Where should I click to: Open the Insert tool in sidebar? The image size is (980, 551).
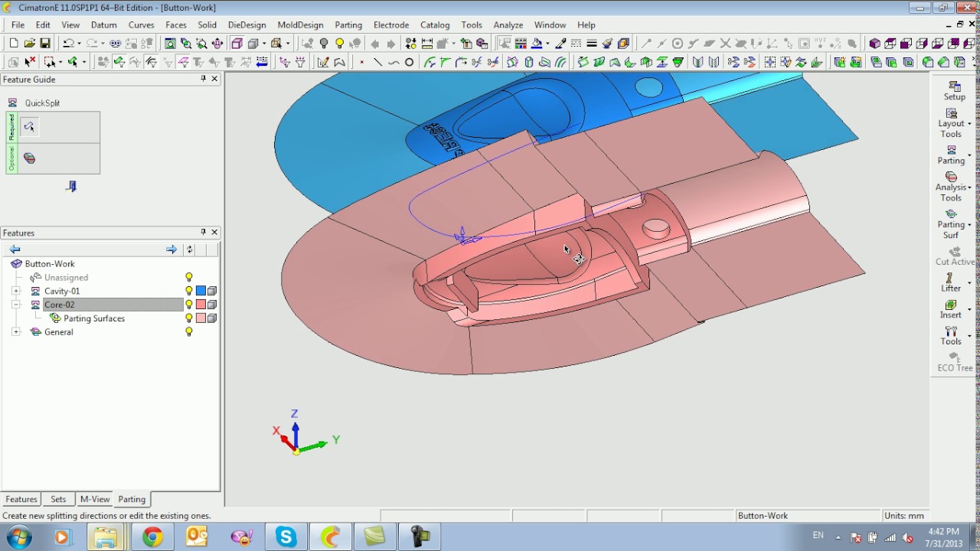[951, 309]
